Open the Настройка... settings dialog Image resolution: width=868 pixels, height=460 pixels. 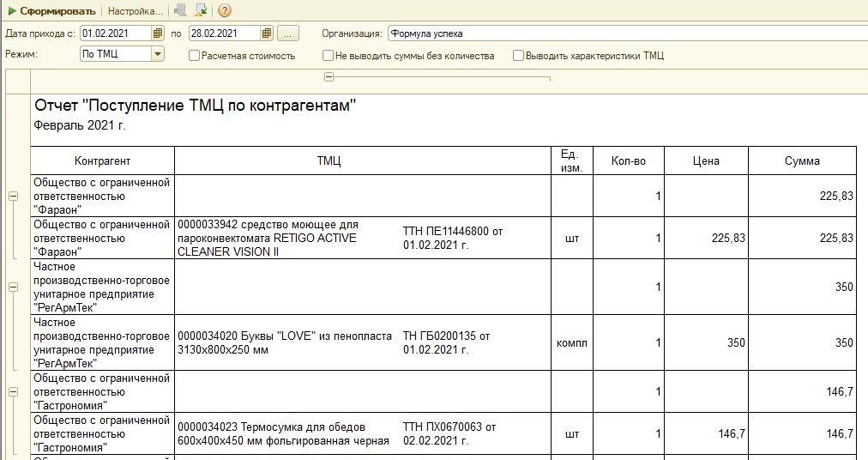[135, 11]
